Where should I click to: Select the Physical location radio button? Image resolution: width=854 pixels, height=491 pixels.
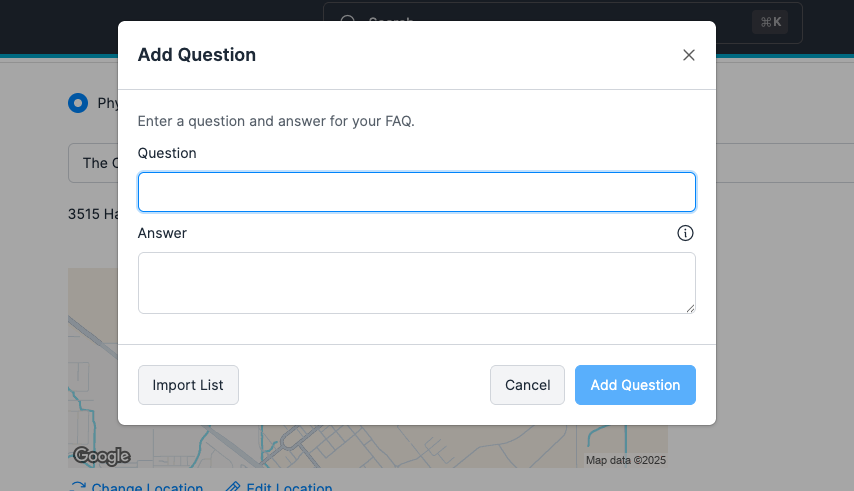coord(78,103)
